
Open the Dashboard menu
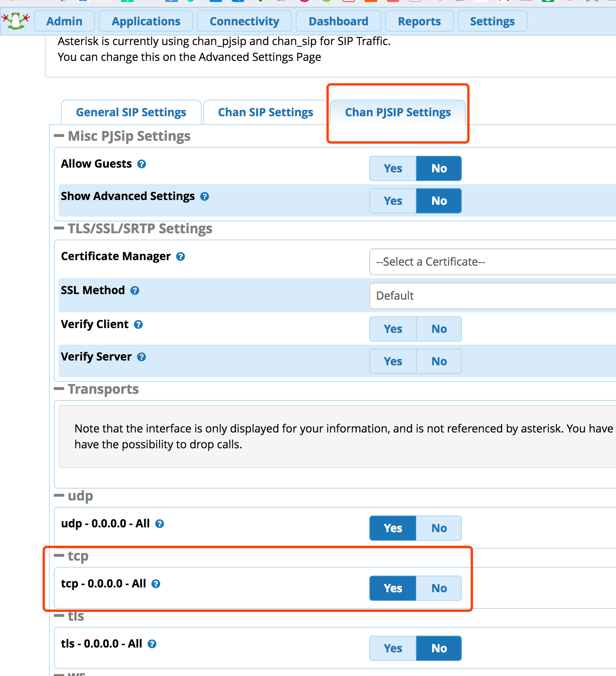coord(338,21)
